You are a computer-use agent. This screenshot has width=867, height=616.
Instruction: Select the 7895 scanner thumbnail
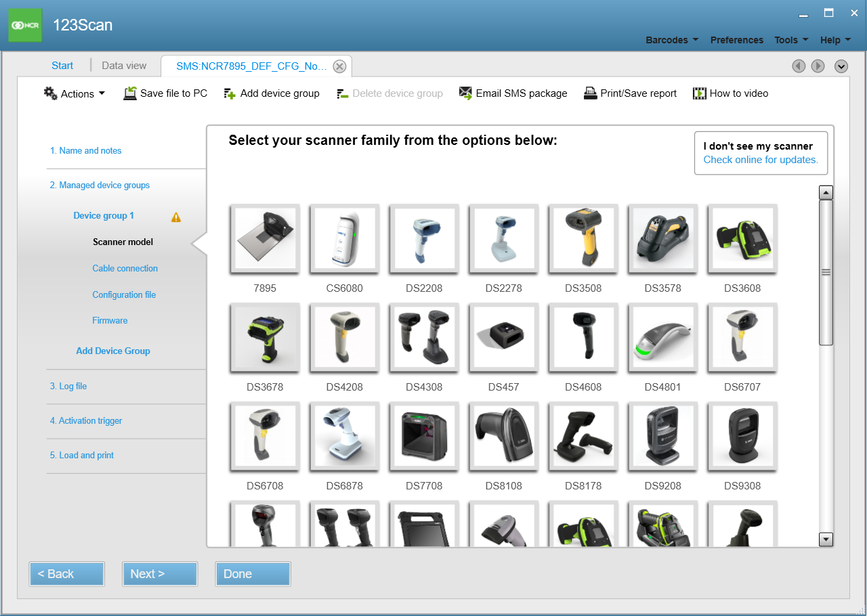tap(265, 239)
